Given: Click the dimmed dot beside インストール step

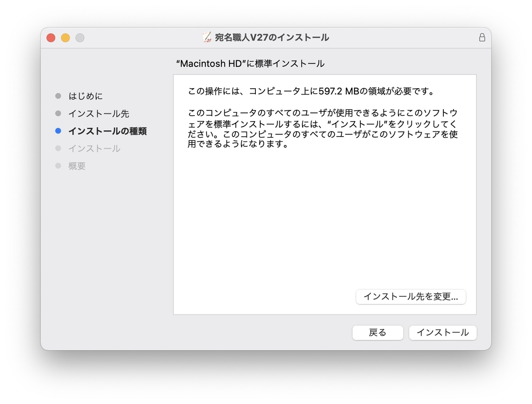Looking at the screenshot, I should [58, 149].
